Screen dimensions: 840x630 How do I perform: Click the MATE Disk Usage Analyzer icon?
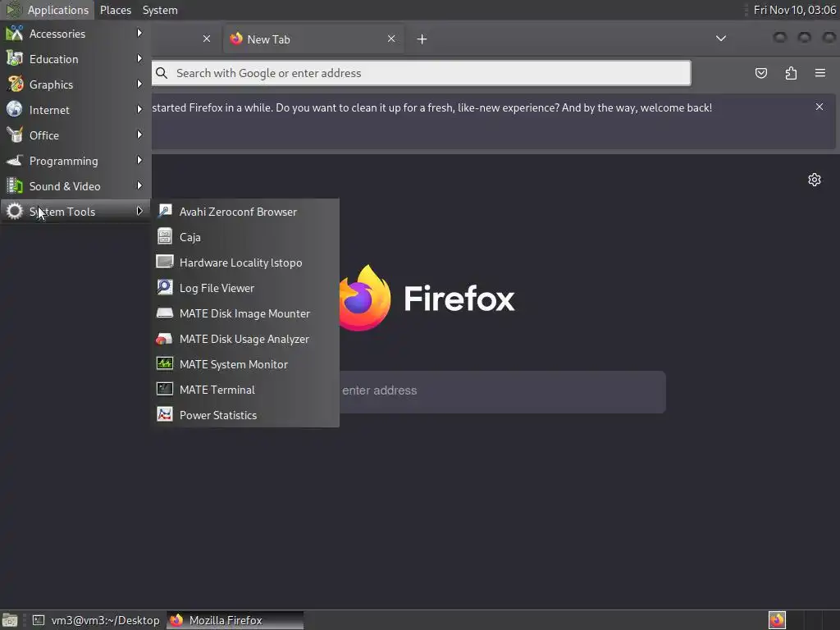(164, 339)
